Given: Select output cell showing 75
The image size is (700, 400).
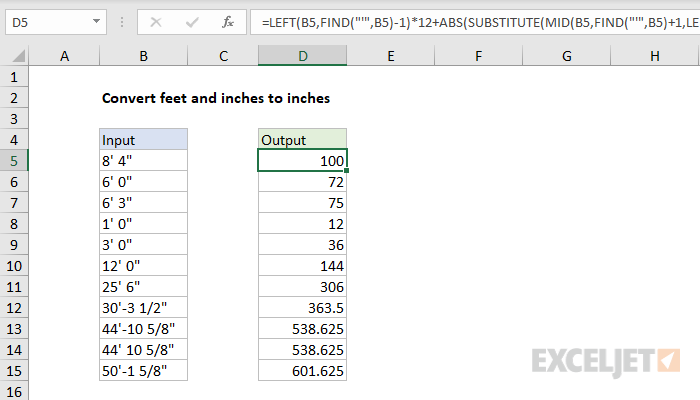Looking at the screenshot, I should 302,203.
